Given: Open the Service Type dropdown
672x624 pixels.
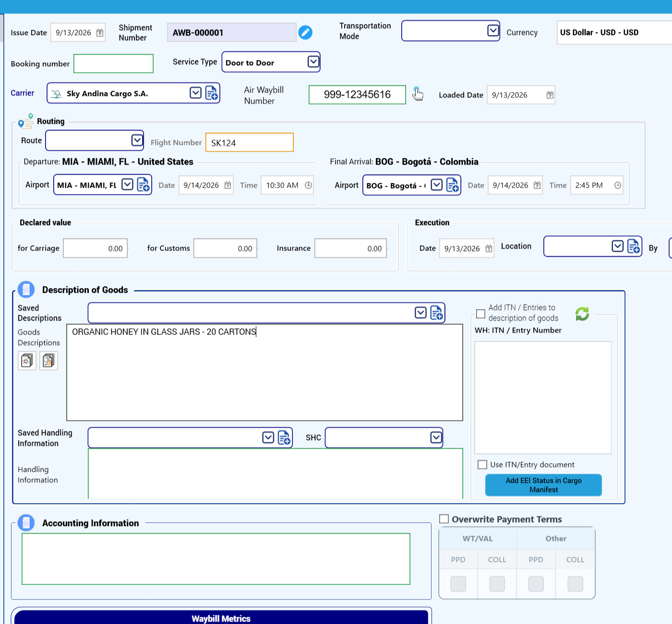Looking at the screenshot, I should coord(313,62).
